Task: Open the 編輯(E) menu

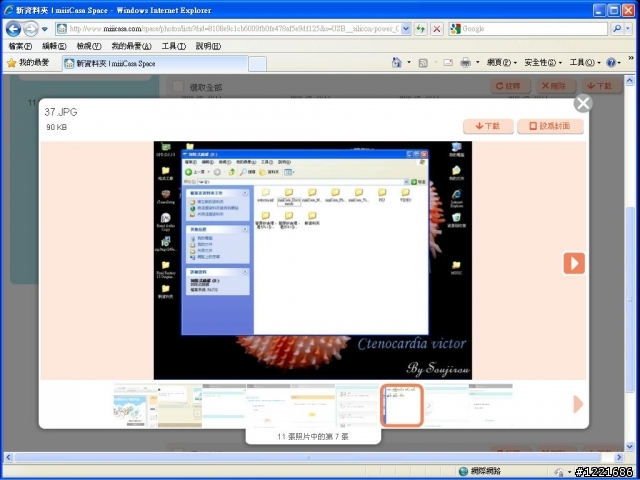Action: coord(54,46)
